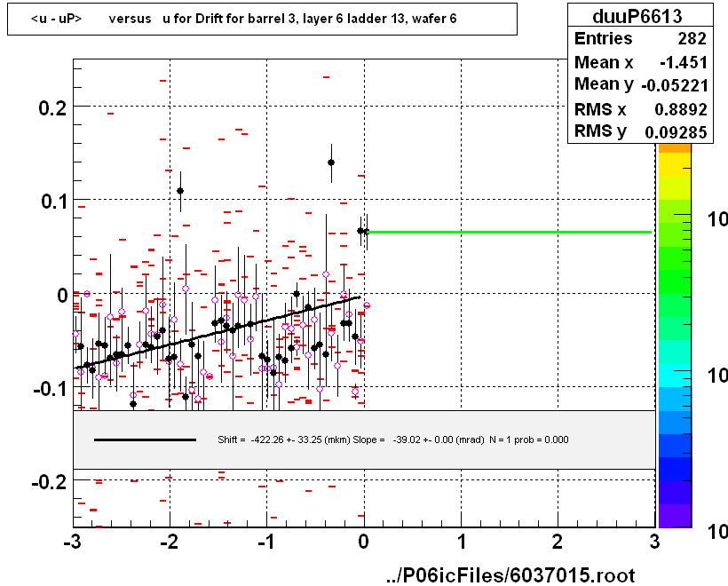Click the x-axis label -1
Screen dimensions: 728x586
[x=267, y=542]
